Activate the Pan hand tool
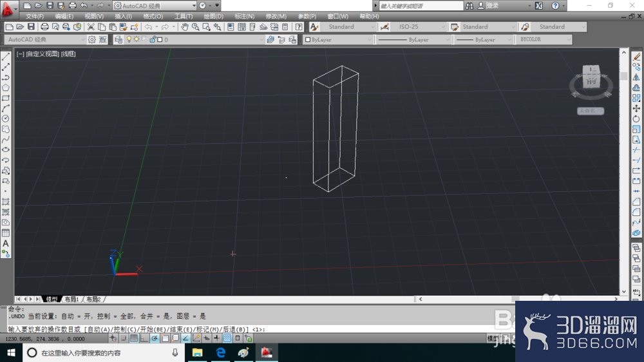This screenshot has height=362, width=644. (185, 26)
